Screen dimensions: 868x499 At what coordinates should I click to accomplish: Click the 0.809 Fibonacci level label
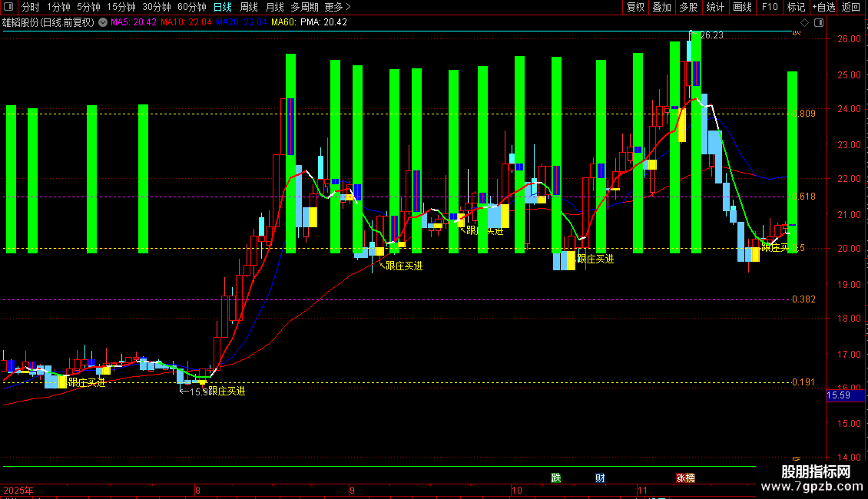click(803, 114)
